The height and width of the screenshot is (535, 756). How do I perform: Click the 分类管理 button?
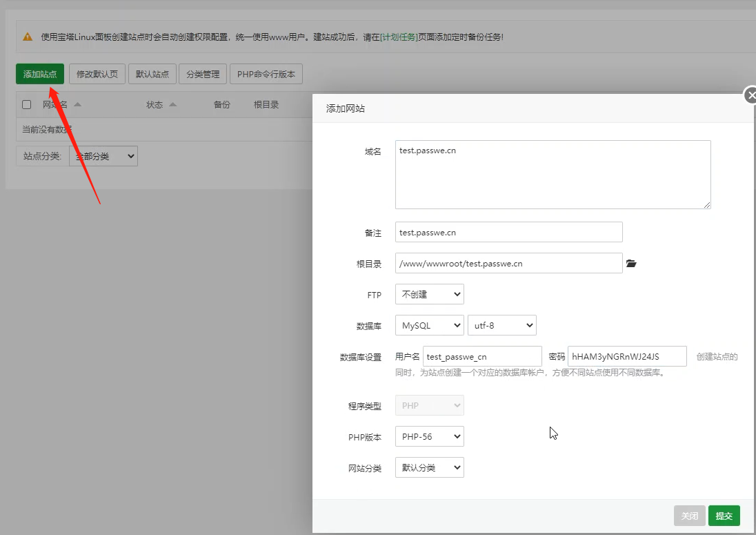click(x=203, y=74)
